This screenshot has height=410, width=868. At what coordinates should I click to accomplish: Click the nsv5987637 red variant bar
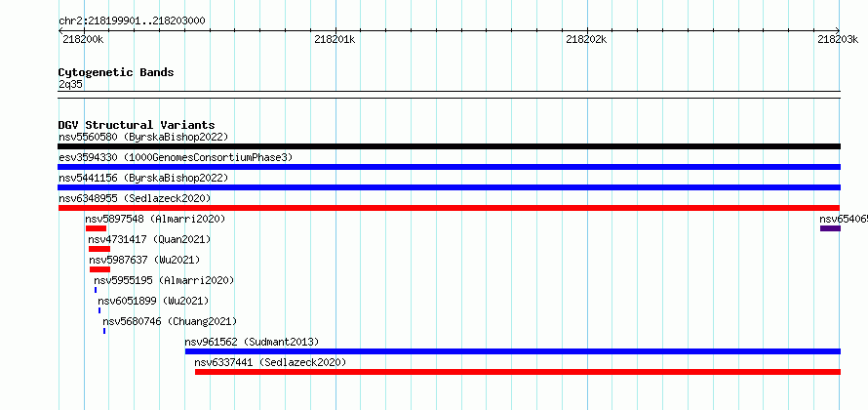coord(99,269)
